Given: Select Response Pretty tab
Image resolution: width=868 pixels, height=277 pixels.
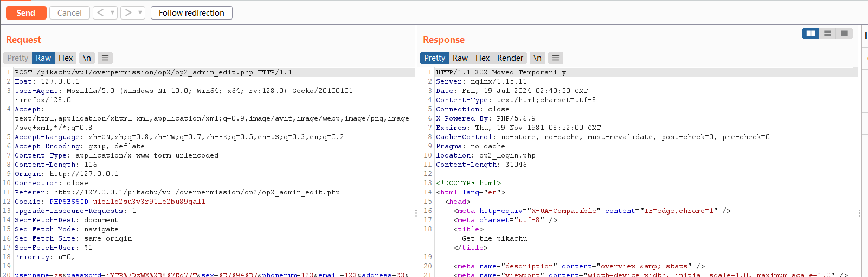Looking at the screenshot, I should tap(434, 58).
